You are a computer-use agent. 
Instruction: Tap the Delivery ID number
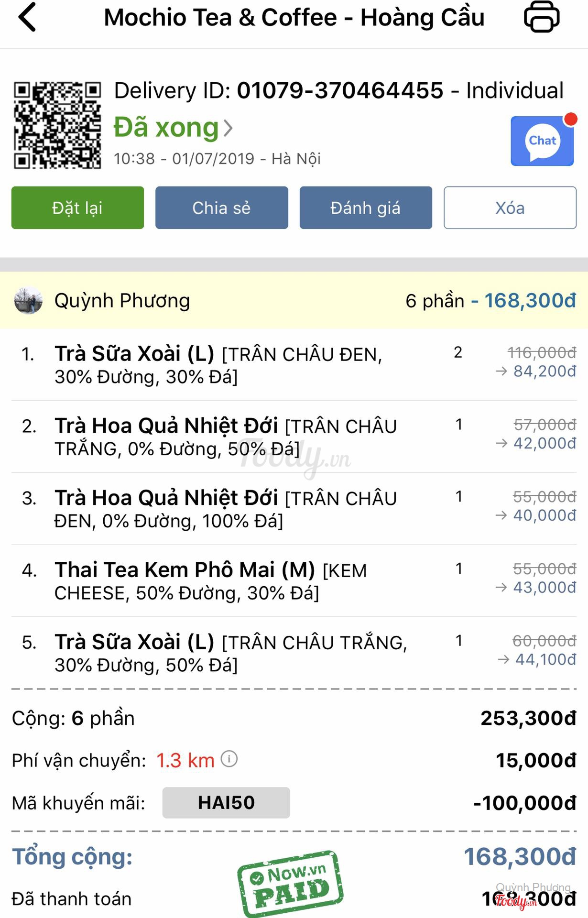(x=340, y=91)
